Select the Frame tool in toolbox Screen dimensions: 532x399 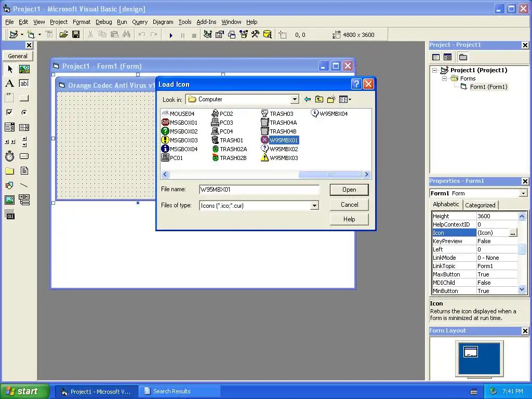pos(10,98)
